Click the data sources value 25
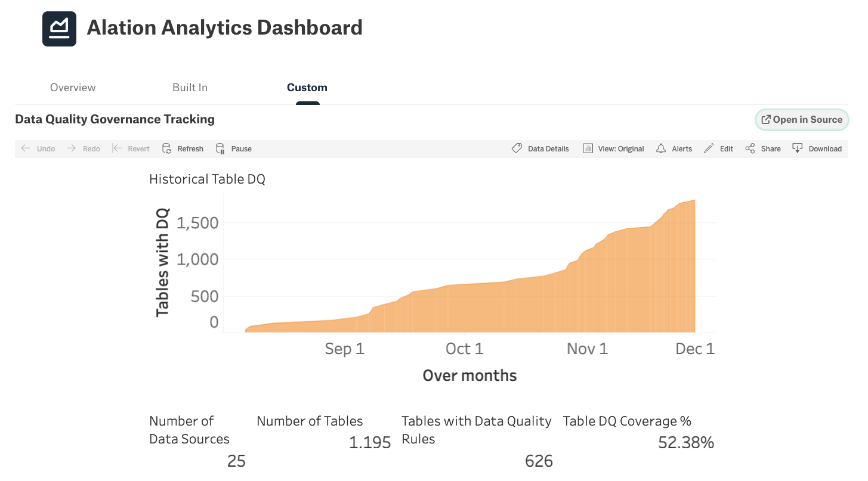This screenshot has height=481, width=868. pos(236,461)
